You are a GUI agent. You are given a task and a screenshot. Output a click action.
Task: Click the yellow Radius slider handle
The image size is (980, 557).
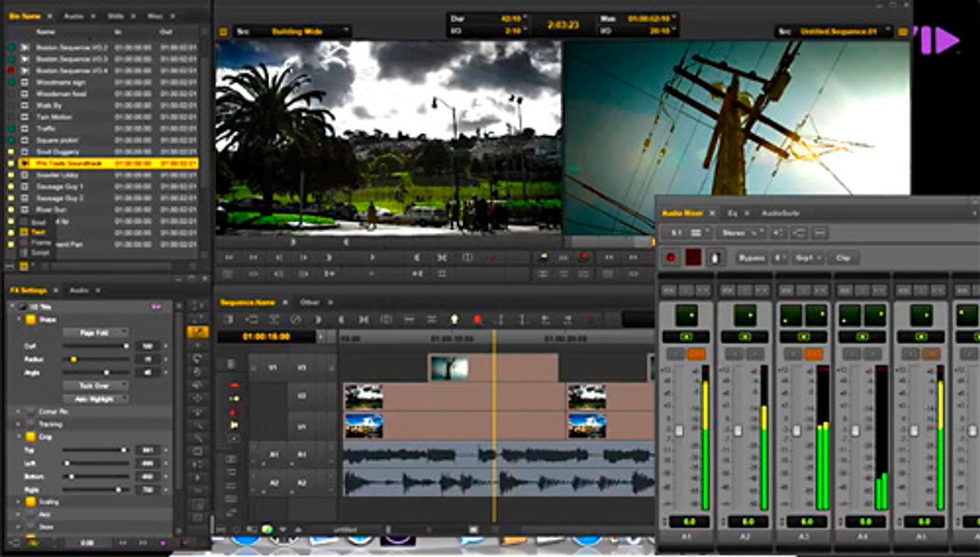[x=73, y=359]
